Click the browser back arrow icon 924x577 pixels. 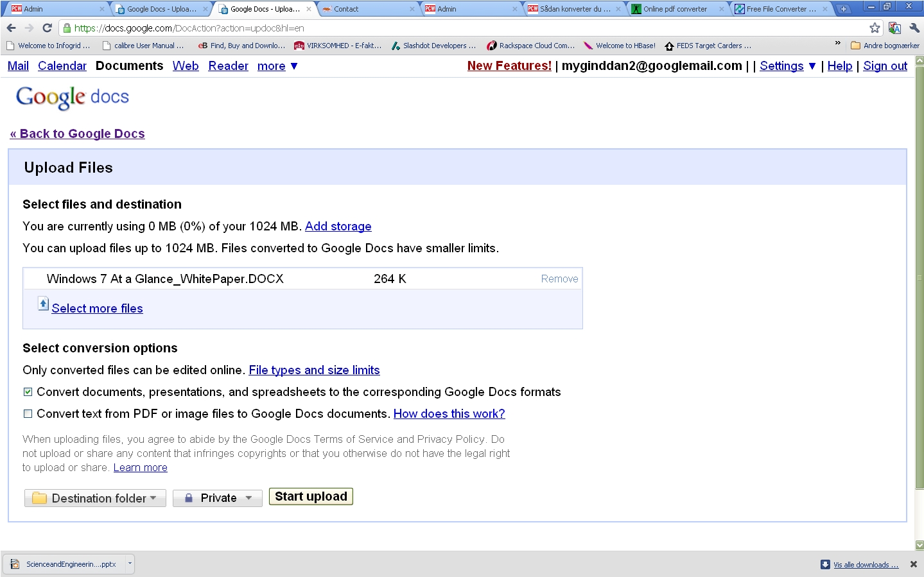pos(11,28)
